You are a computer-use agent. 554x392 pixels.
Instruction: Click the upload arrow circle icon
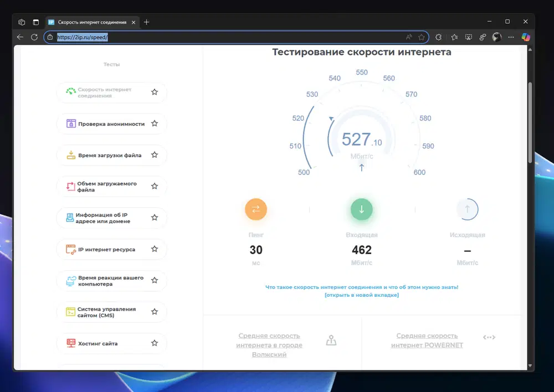[467, 209]
